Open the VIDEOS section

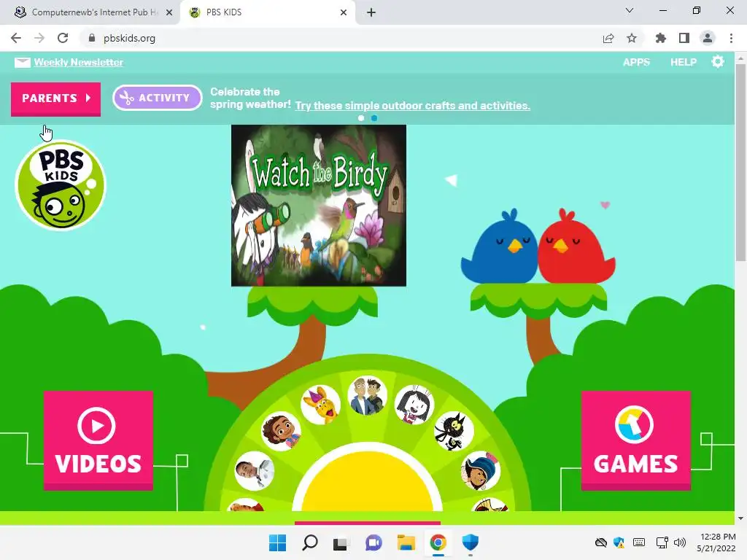(98, 440)
